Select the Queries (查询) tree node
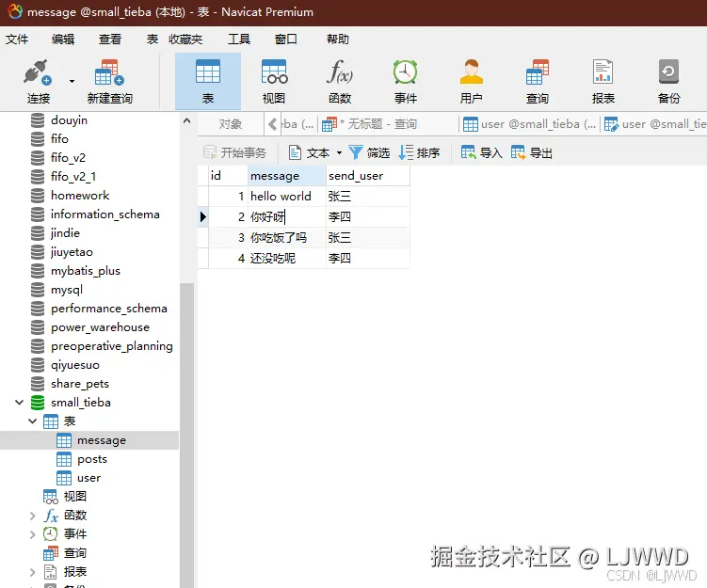Screen dimensions: 707x588 tap(75, 553)
